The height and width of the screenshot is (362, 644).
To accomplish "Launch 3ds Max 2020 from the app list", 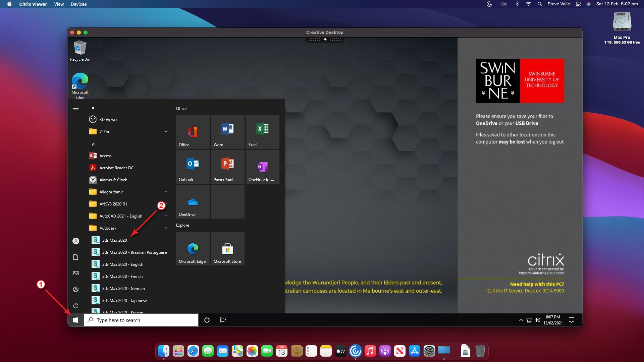I will [114, 240].
